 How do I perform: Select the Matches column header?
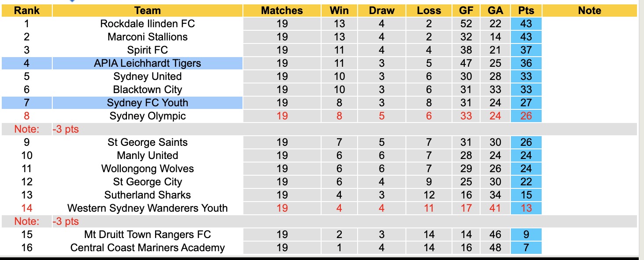point(282,11)
